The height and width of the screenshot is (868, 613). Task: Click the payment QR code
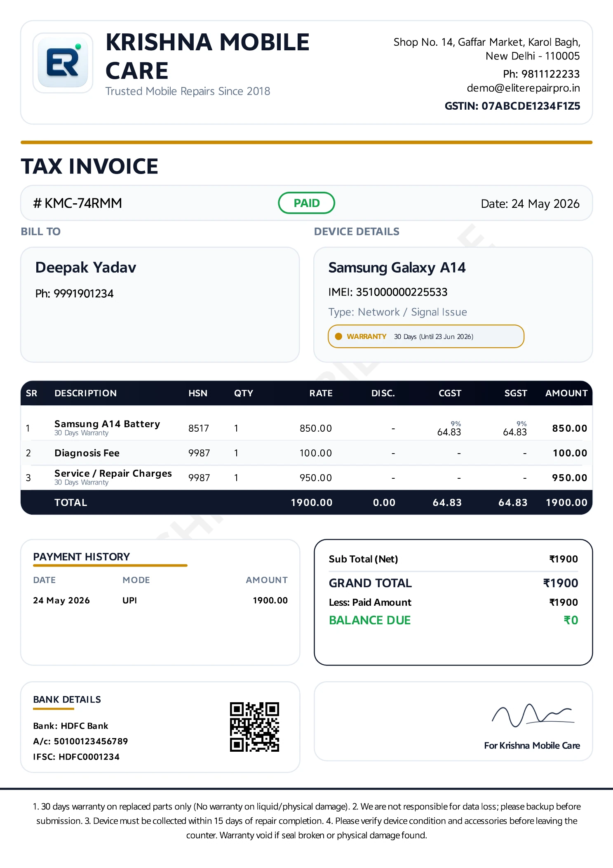click(x=254, y=727)
